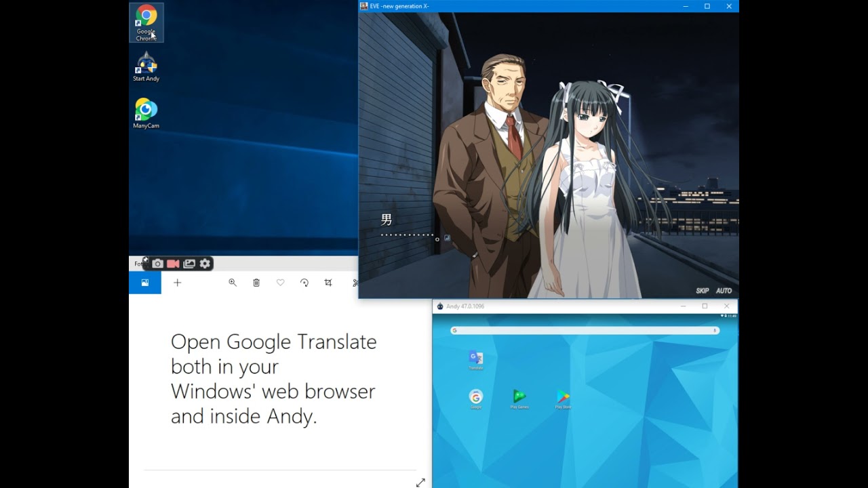Open the overlay settings gear
Image resolution: width=868 pixels, height=488 pixels.
pos(205,264)
